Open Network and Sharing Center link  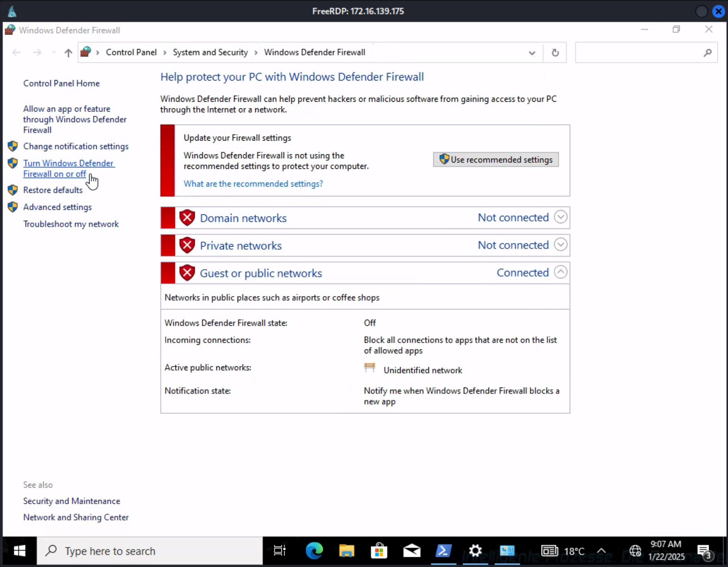(76, 517)
